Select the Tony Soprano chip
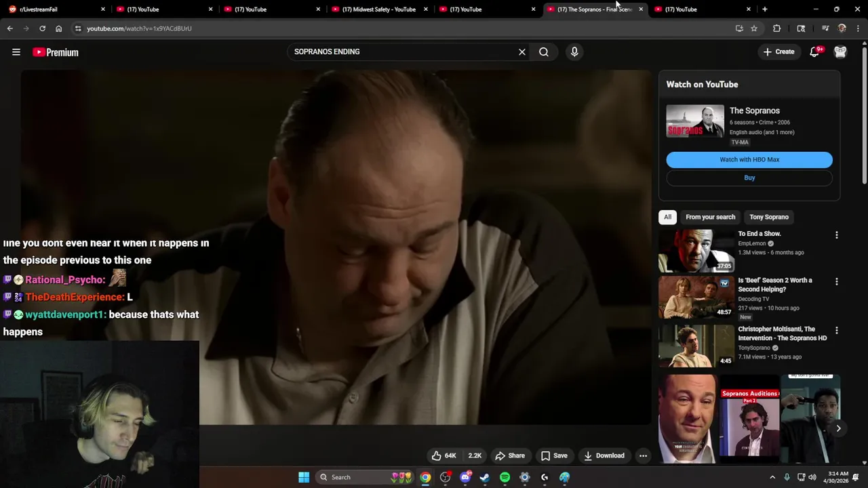Viewport: 868px width, 488px height. pos(769,217)
